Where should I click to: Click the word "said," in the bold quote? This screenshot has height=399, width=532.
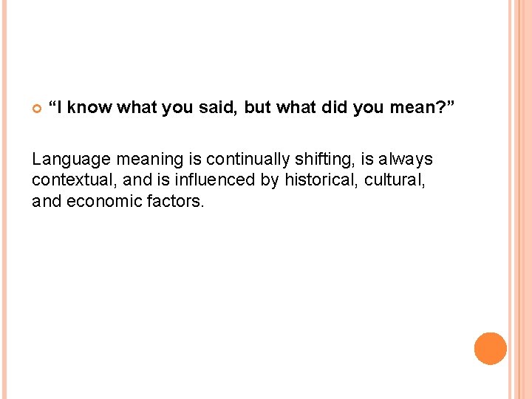218,108
